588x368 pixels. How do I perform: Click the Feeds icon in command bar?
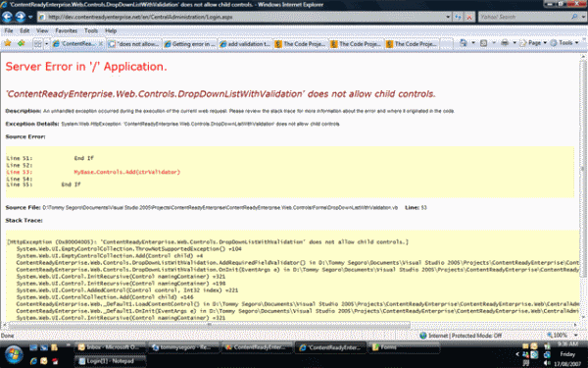click(x=484, y=43)
